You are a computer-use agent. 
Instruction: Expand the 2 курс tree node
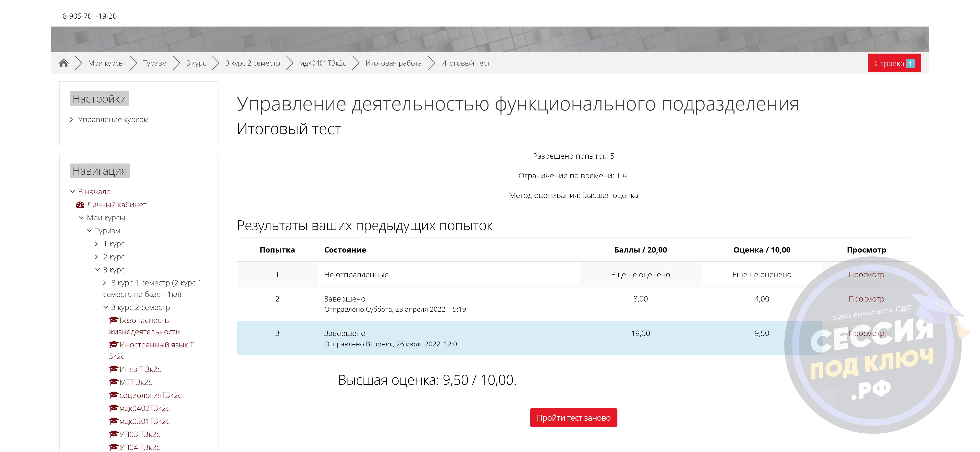tap(96, 257)
